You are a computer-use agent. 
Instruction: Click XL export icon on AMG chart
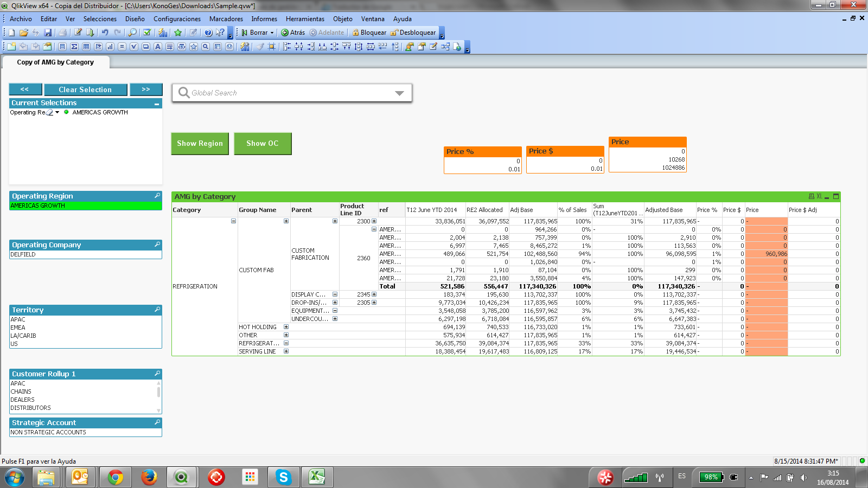[819, 196]
